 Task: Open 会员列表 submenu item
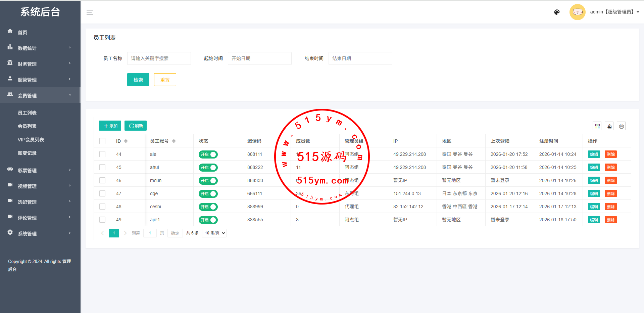(x=27, y=126)
